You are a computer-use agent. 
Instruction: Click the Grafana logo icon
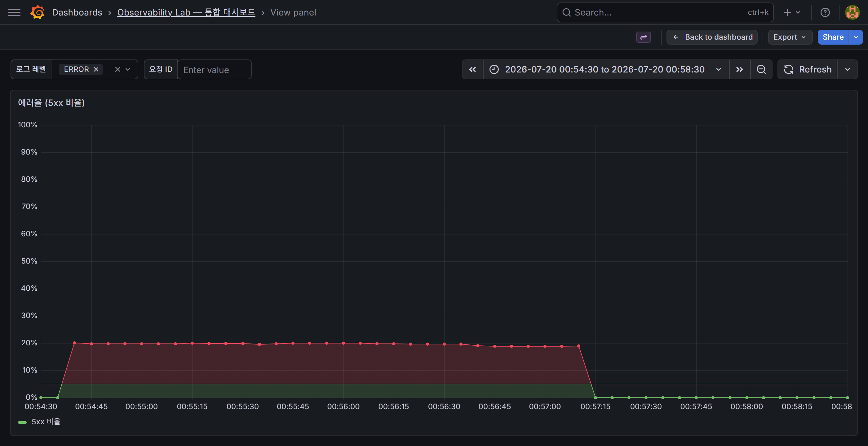click(38, 12)
